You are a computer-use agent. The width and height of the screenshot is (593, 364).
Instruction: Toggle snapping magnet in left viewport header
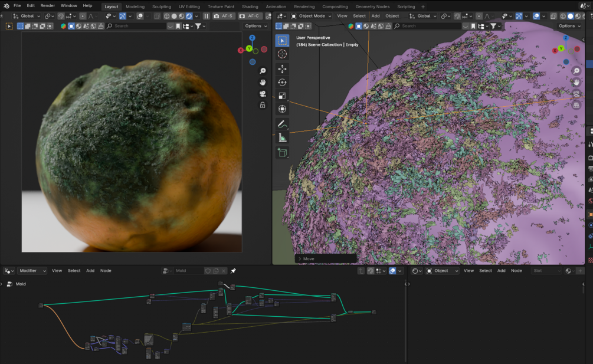(61, 16)
